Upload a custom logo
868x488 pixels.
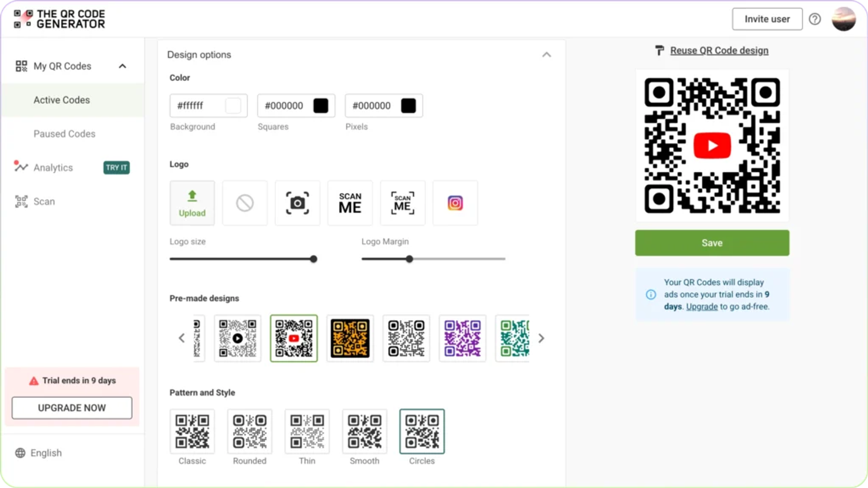[x=192, y=203]
